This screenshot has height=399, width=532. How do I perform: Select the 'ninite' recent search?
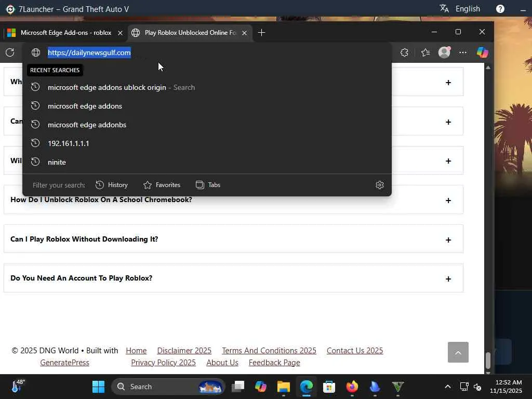coord(207,162)
